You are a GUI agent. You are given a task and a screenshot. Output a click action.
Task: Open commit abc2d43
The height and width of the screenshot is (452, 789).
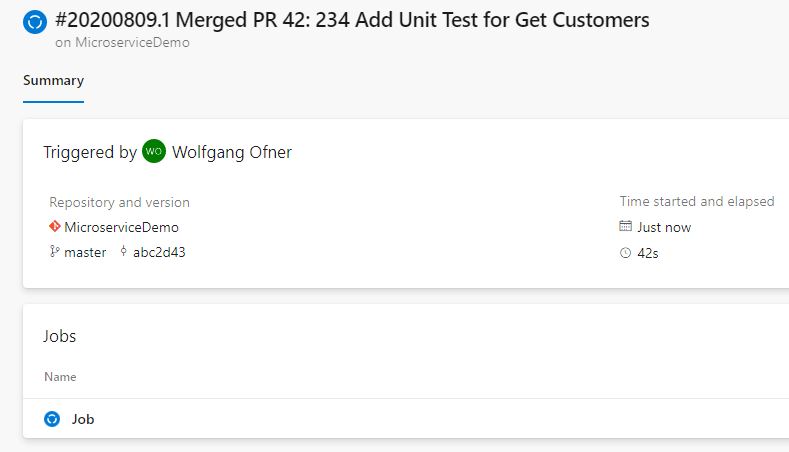click(159, 252)
